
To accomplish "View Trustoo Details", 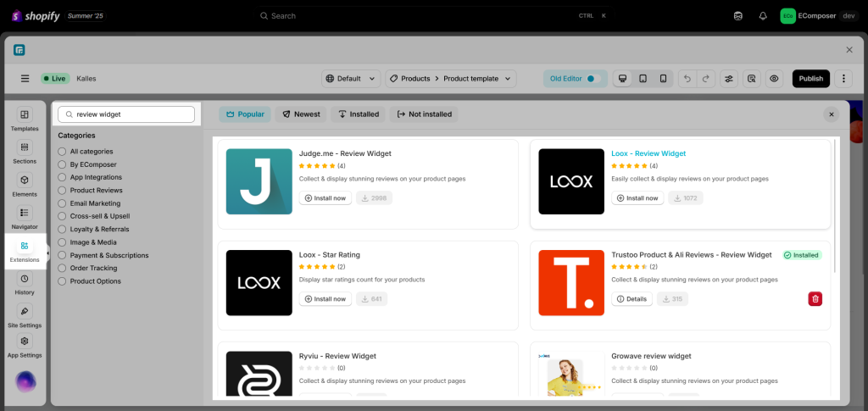I will 632,299.
